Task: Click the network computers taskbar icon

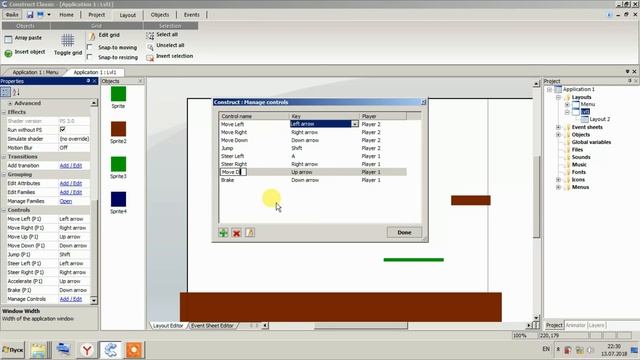Action: [63, 350]
